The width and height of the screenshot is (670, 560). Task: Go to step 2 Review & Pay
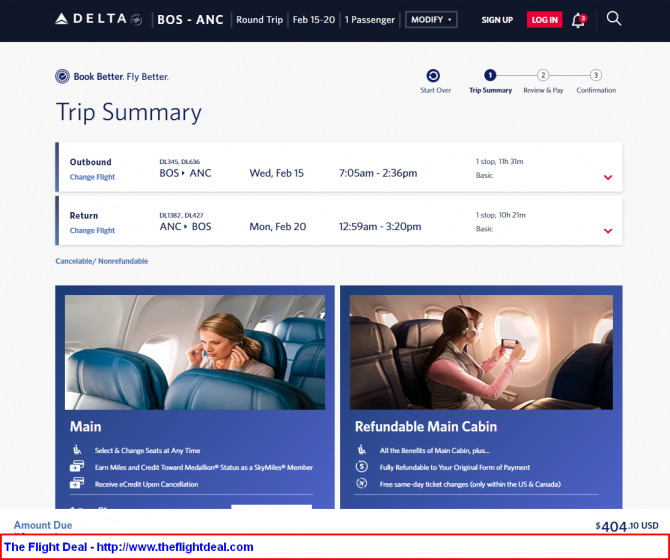click(543, 81)
